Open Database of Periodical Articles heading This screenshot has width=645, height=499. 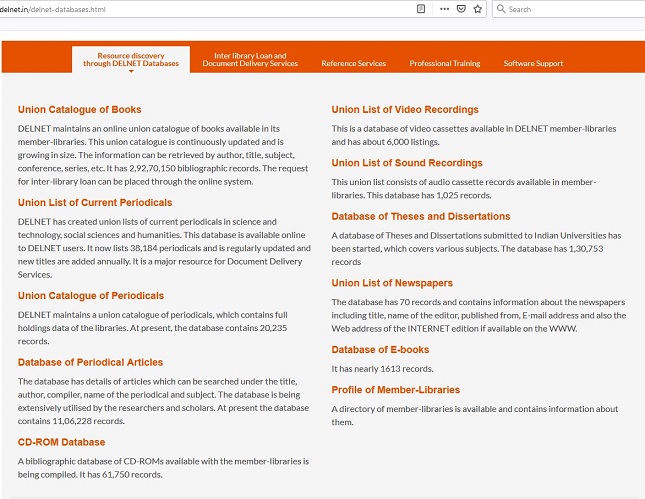tap(90, 362)
